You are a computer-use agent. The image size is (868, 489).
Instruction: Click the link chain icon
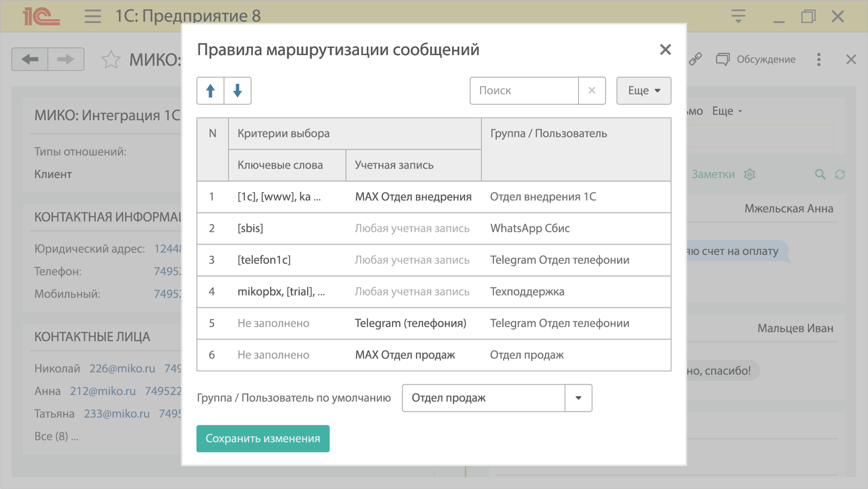coord(695,59)
